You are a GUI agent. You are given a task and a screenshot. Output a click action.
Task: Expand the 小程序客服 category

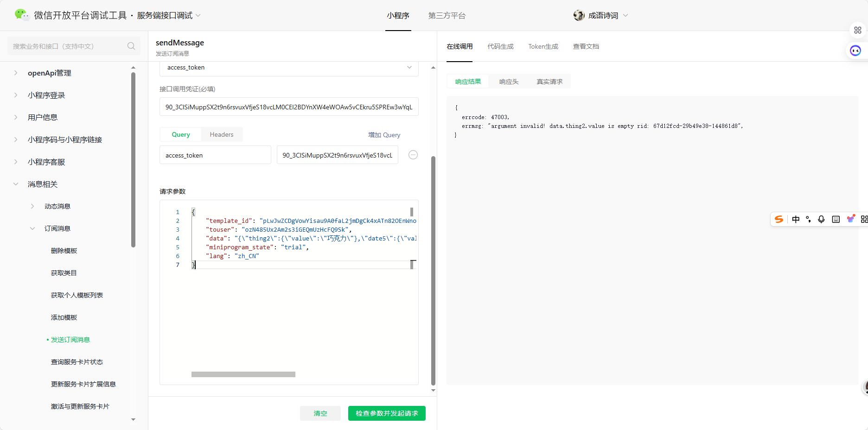(16, 162)
